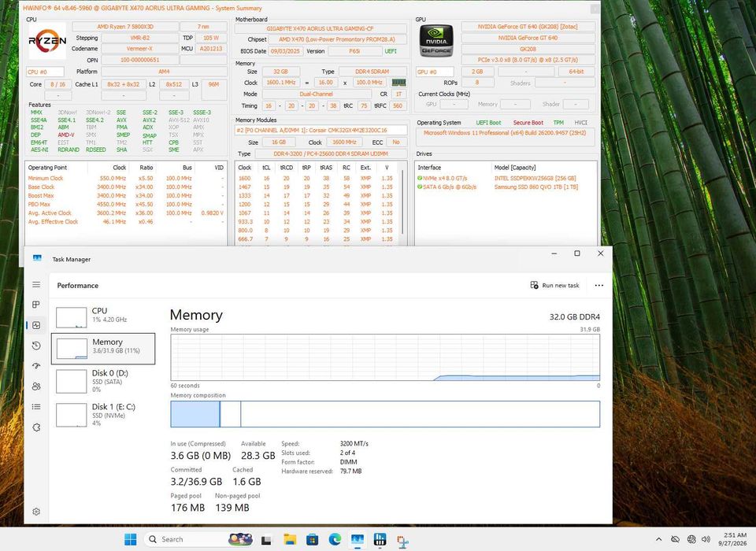Click the Memory composition bar

point(385,414)
